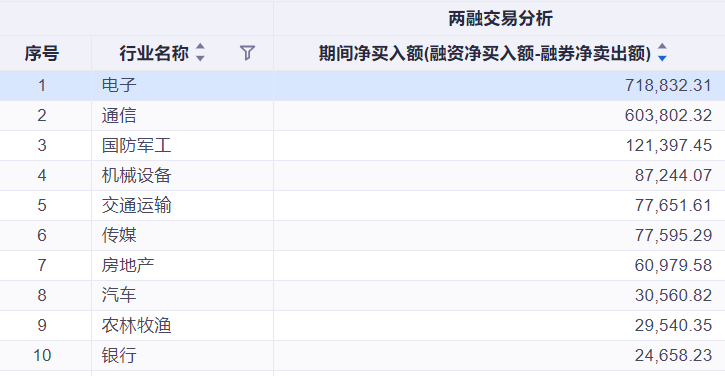Click sequence number 1 in 电子 row
725x376 pixels.
[x=42, y=85]
